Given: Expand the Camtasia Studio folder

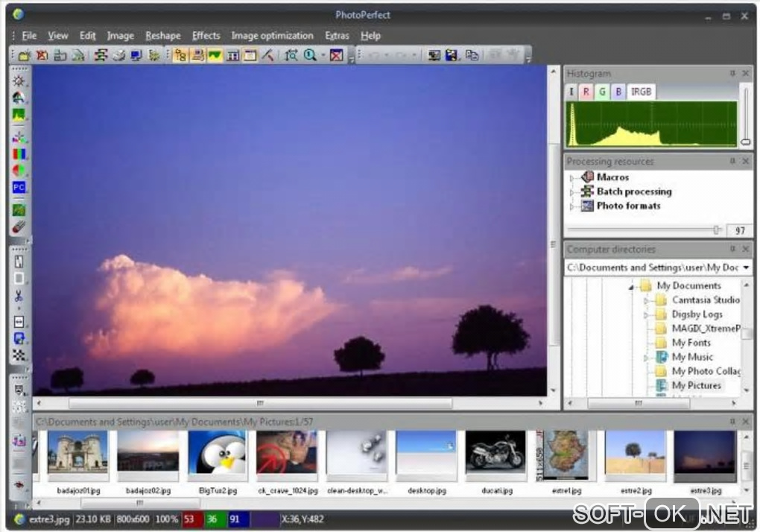Looking at the screenshot, I should 646,301.
